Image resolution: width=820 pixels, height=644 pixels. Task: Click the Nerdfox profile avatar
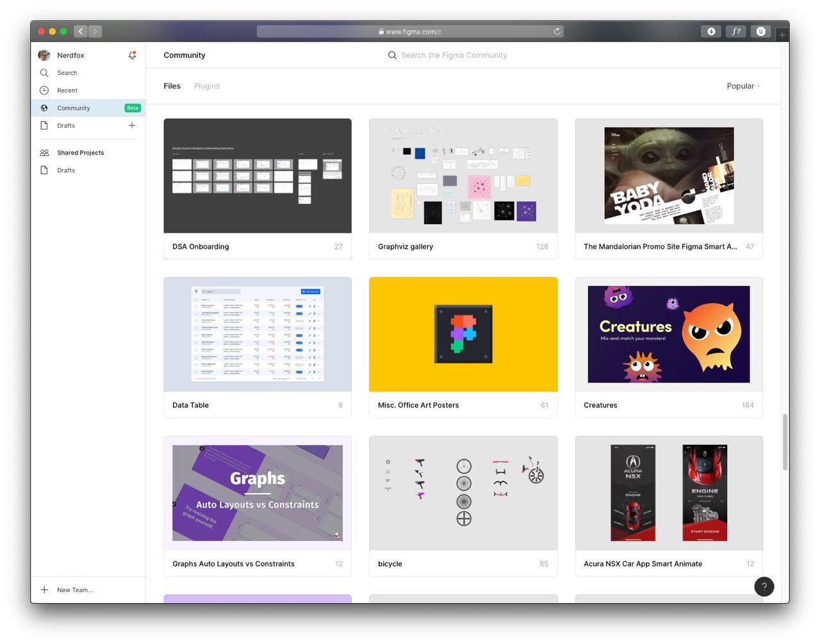[x=44, y=55]
